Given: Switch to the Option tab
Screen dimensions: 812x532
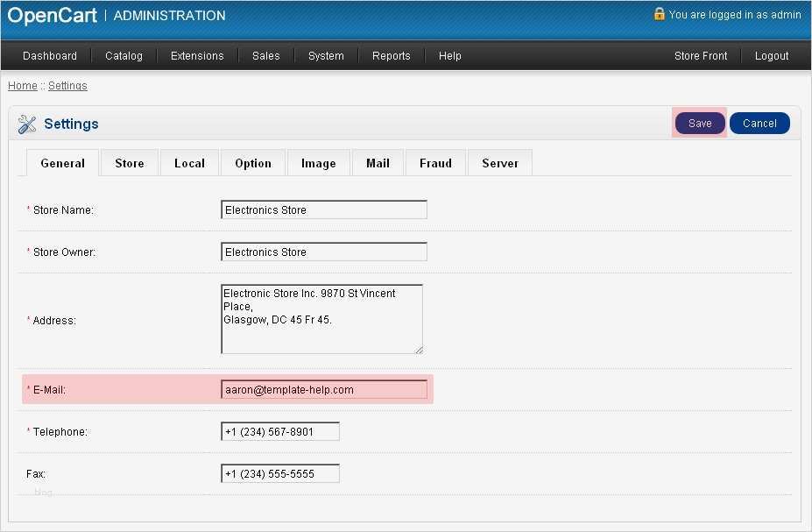Looking at the screenshot, I should click(253, 163).
